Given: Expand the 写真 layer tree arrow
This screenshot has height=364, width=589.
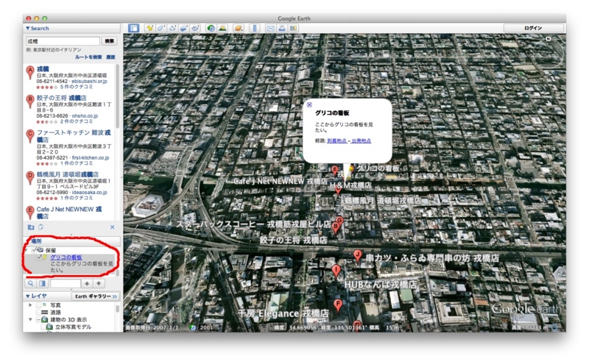Looking at the screenshot, I should click(30, 305).
